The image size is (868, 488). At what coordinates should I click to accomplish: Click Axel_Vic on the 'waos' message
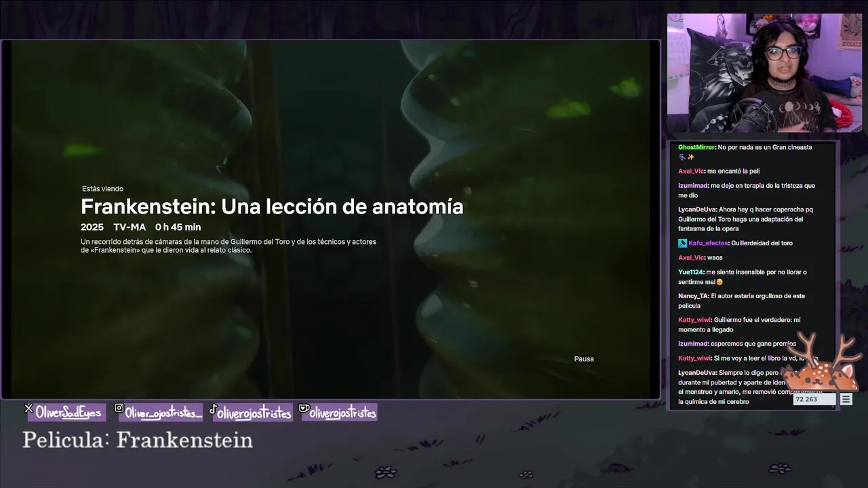click(x=691, y=258)
